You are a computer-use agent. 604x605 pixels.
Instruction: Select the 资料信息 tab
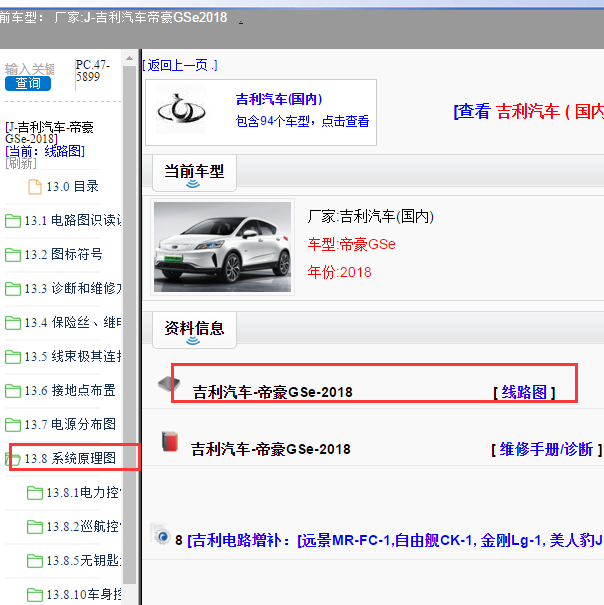pyautogui.click(x=194, y=330)
